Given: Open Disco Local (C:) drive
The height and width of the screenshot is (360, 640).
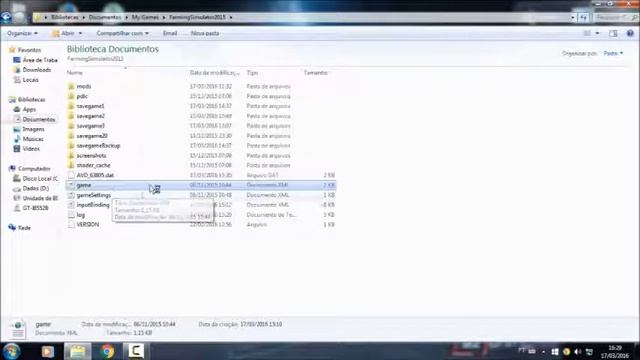Looking at the screenshot, I should [40, 178].
